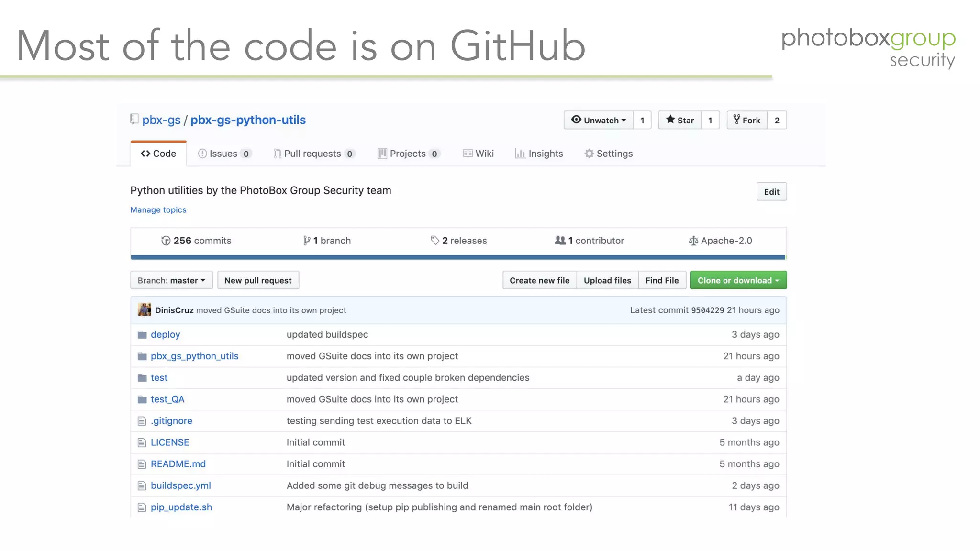Click the folder icon for pbx_gs_python_utils
The image size is (980, 551).
142,356
